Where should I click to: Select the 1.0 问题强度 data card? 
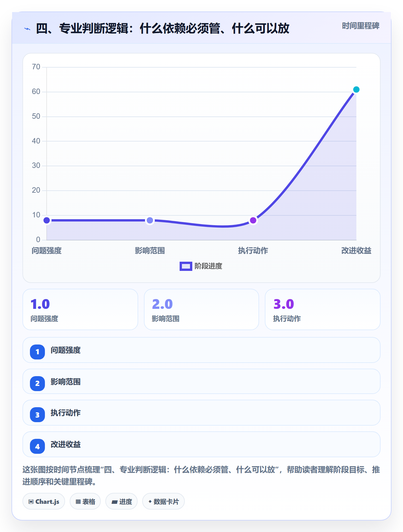pyautogui.click(x=80, y=309)
